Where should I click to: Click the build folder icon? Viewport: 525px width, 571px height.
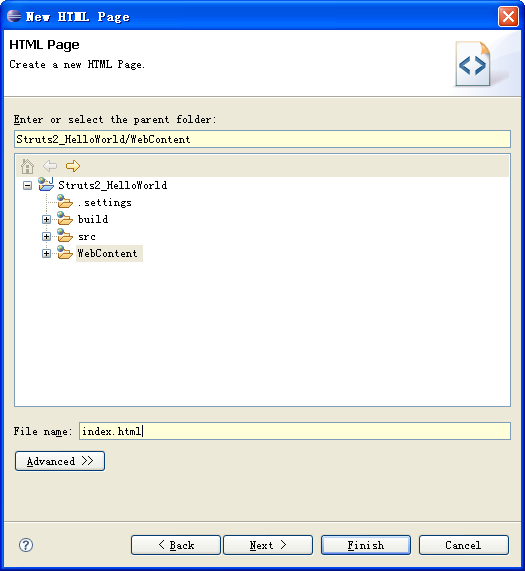65,218
